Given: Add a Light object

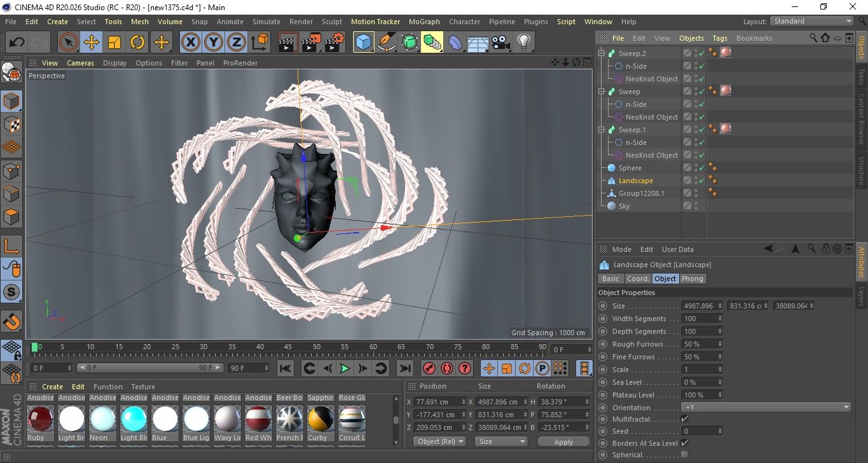Looking at the screenshot, I should 523,43.
